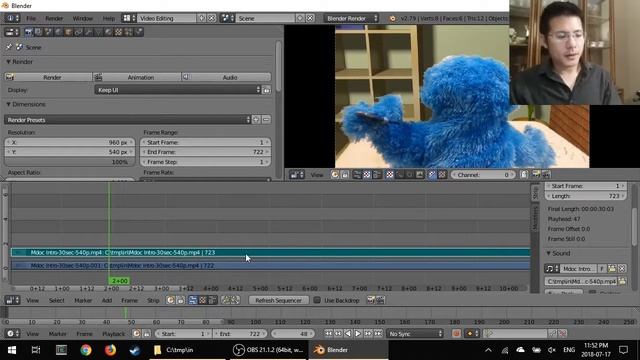Browse for sound file path folder icon
The width and height of the screenshot is (640, 360).
tap(622, 281)
